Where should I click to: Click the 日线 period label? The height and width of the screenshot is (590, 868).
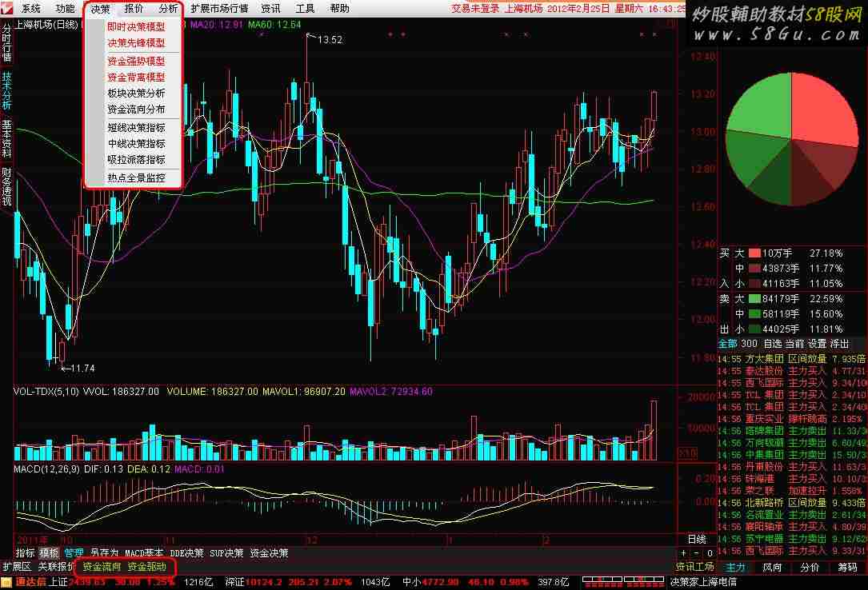tap(697, 539)
